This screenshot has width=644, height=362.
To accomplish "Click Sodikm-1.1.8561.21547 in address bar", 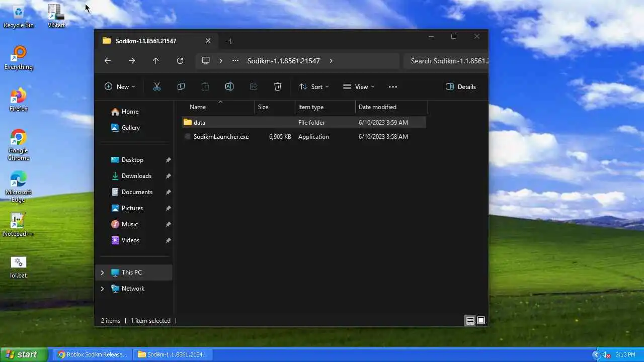I will [x=284, y=61].
